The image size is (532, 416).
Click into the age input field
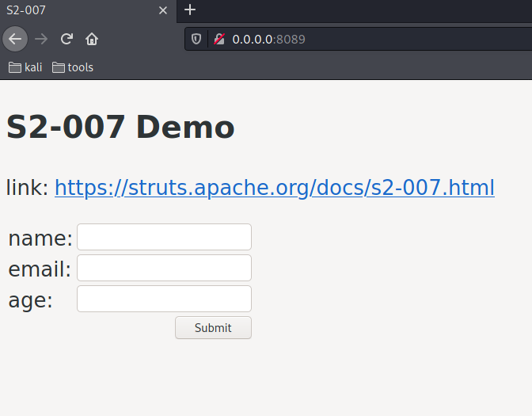pyautogui.click(x=164, y=299)
